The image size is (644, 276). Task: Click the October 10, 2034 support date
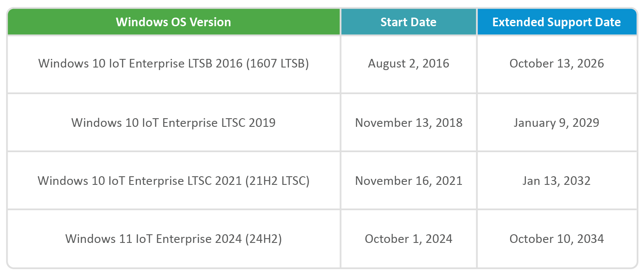pyautogui.click(x=556, y=239)
